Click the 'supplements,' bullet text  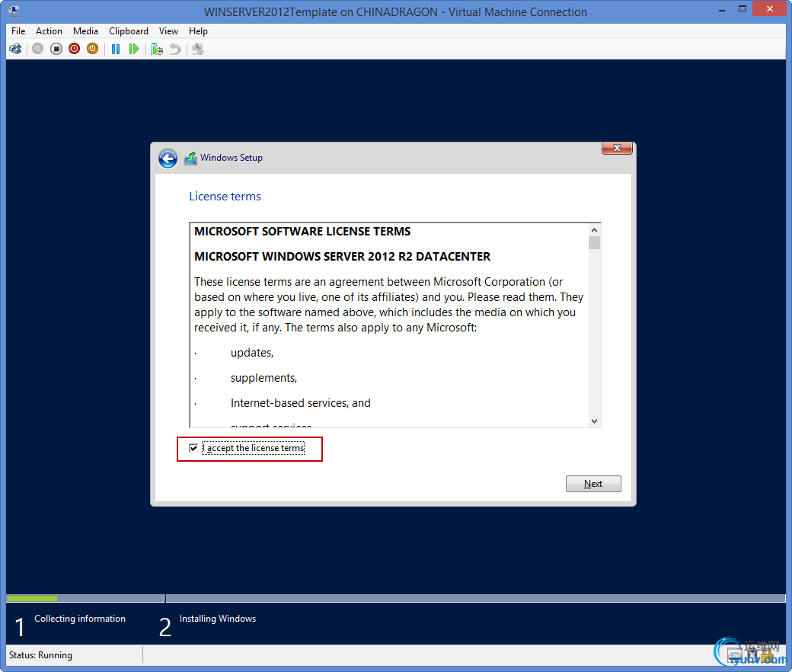(x=263, y=378)
